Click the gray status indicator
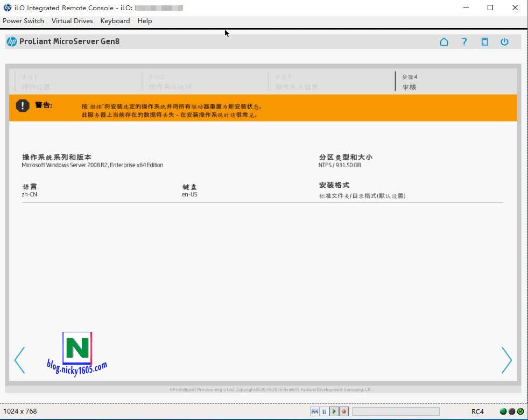 pyautogui.click(x=512, y=411)
